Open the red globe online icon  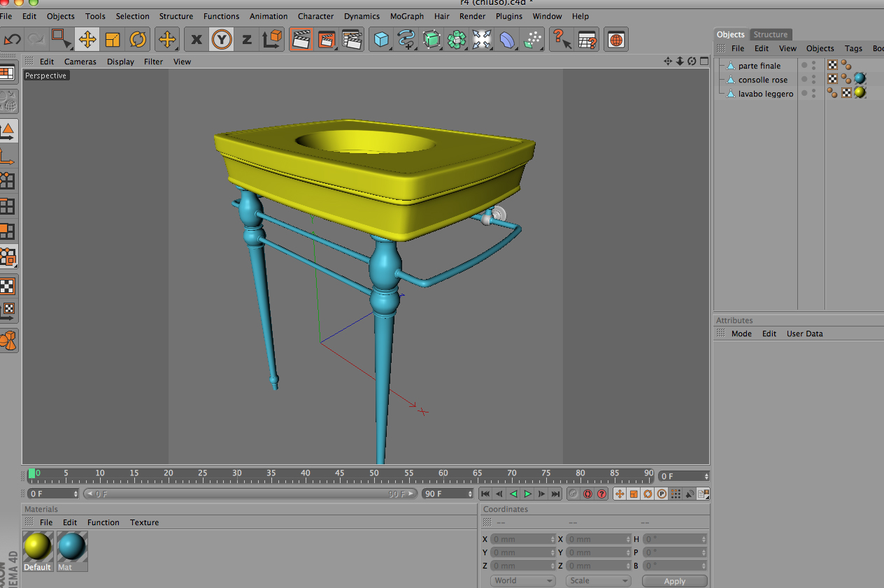click(616, 40)
